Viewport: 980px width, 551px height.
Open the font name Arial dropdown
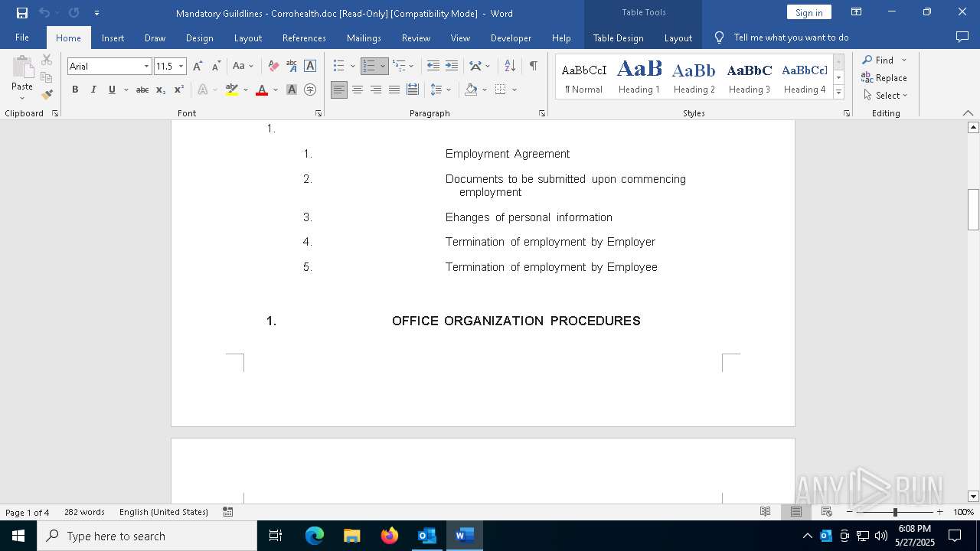click(146, 67)
